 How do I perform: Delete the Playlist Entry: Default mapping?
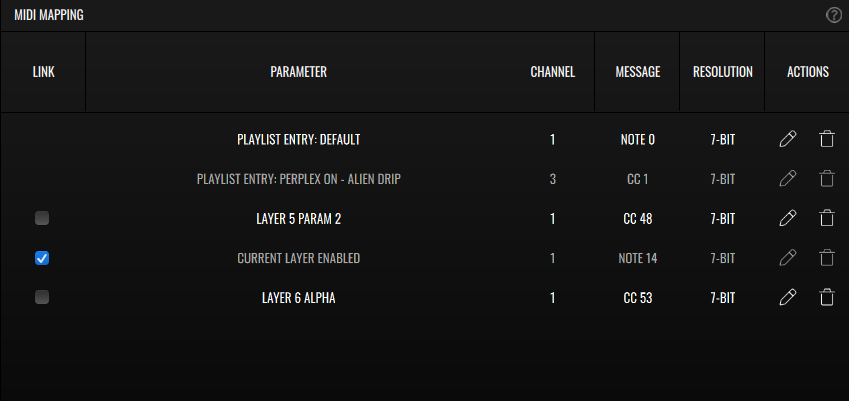pyautogui.click(x=826, y=140)
